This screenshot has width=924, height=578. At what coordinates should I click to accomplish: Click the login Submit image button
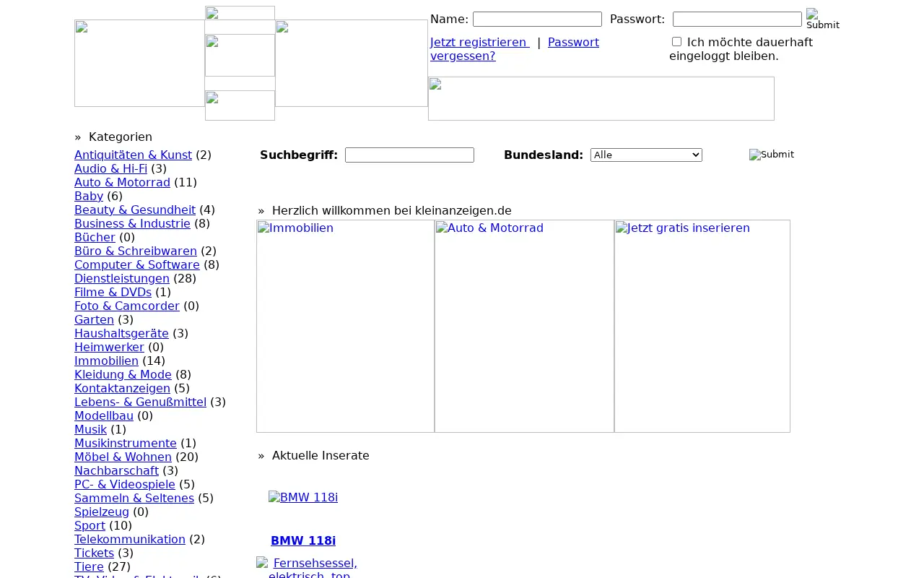click(x=823, y=20)
